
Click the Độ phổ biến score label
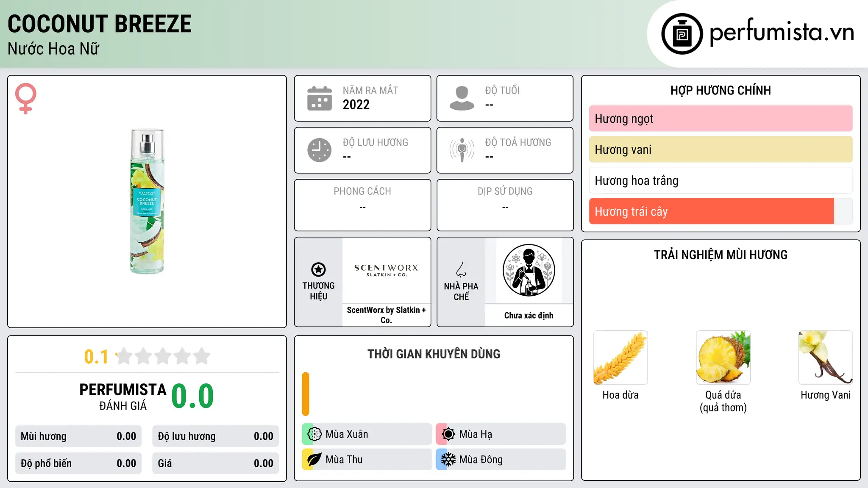[46, 463]
